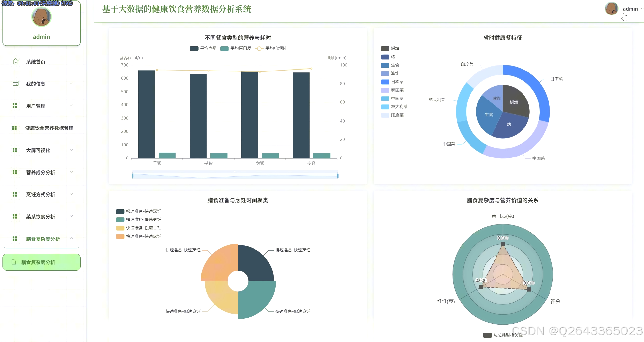Click the bear avatar in the sidebar profile card

[x=41, y=17]
